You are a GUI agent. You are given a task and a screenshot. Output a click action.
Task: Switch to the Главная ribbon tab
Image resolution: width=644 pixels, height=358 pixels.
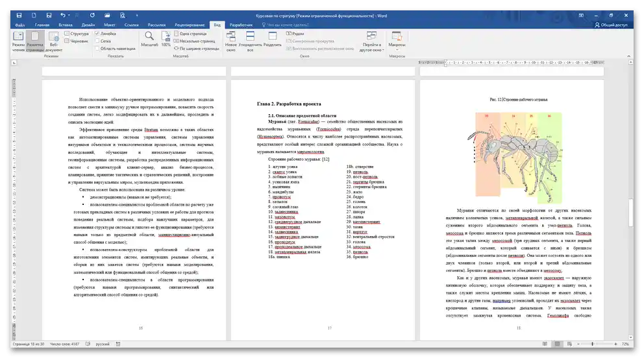pos(42,25)
